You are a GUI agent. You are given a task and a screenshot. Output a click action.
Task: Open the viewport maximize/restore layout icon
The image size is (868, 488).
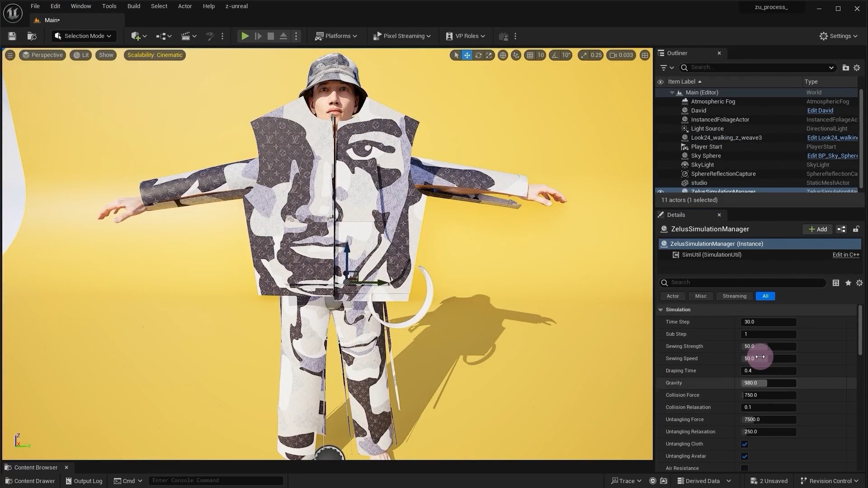(645, 55)
